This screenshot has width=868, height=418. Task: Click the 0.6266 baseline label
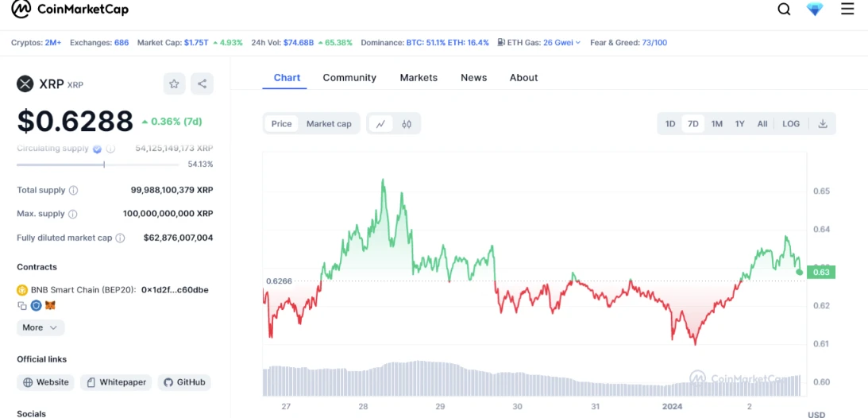pos(279,281)
